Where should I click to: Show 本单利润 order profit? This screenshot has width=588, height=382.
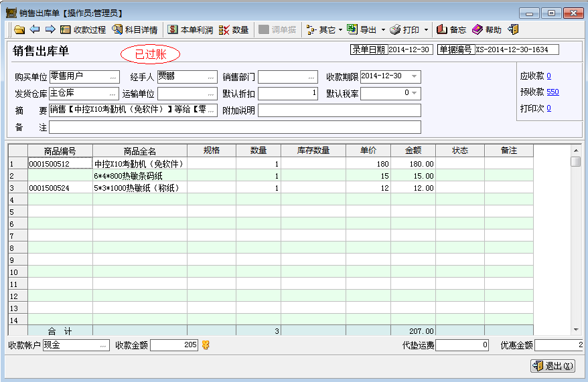[x=190, y=29]
